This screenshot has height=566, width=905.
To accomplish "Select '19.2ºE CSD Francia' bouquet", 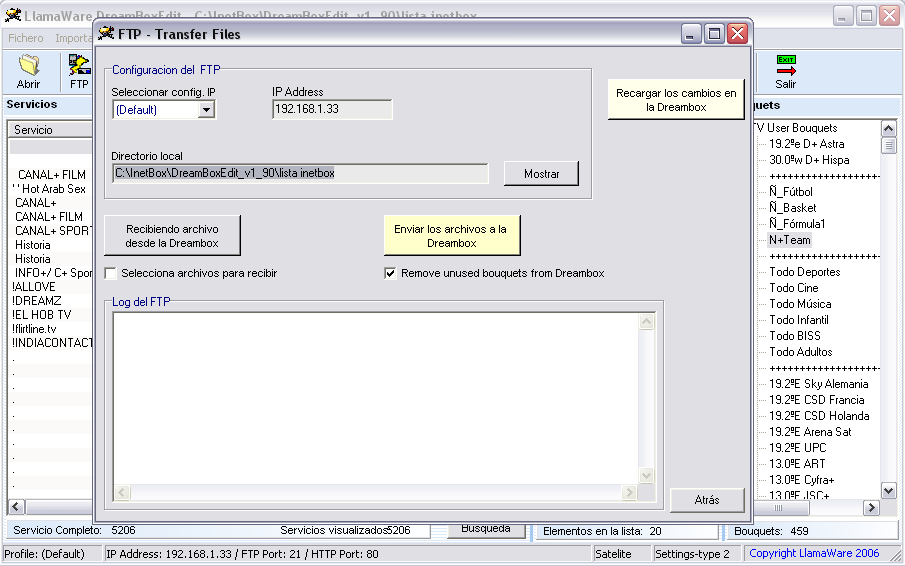I will [817, 400].
